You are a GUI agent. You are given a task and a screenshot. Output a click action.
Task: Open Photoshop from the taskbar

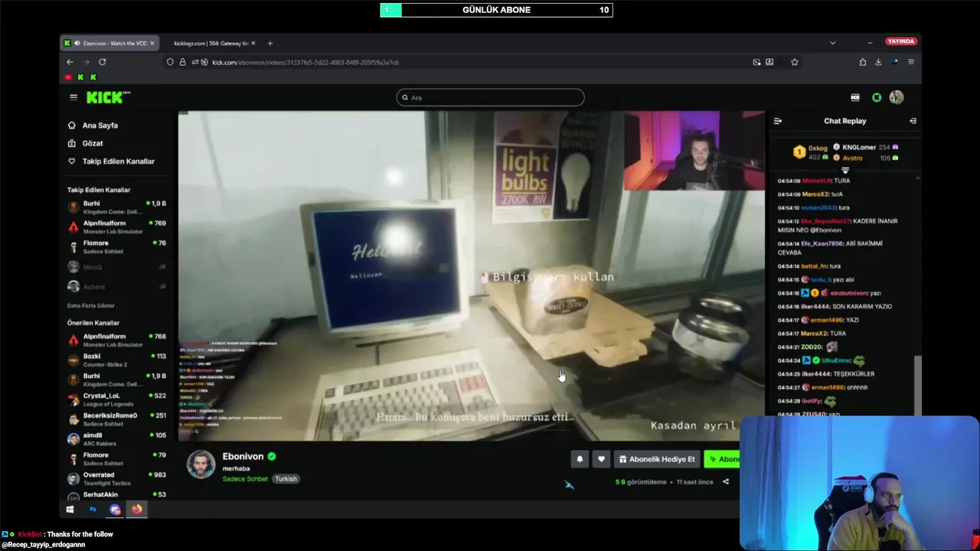(x=93, y=509)
